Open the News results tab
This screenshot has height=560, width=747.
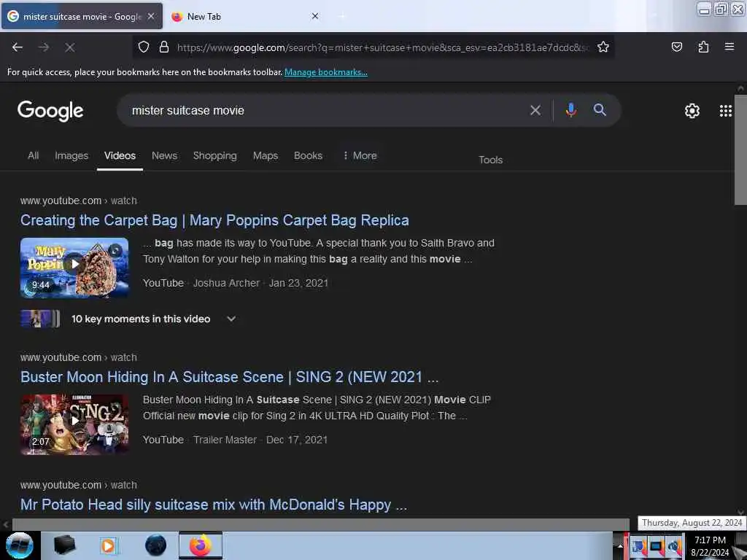coord(164,156)
